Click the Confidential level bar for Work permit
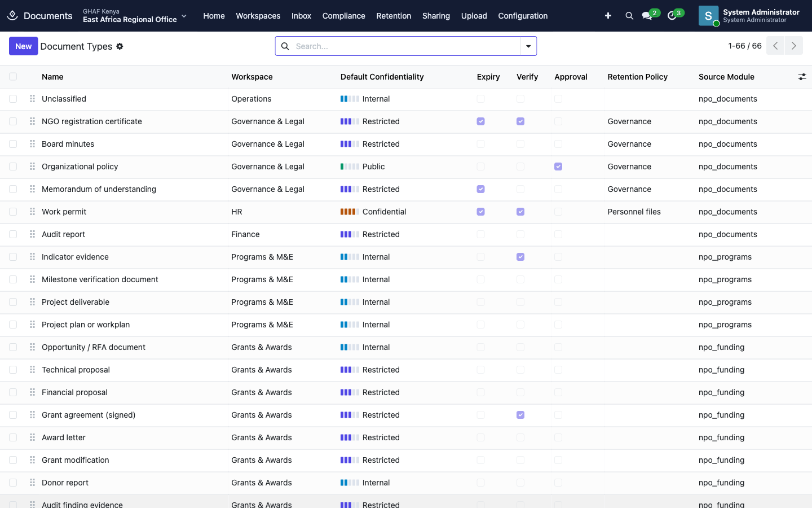Screen dimensions: 812x508 [x=350, y=212]
